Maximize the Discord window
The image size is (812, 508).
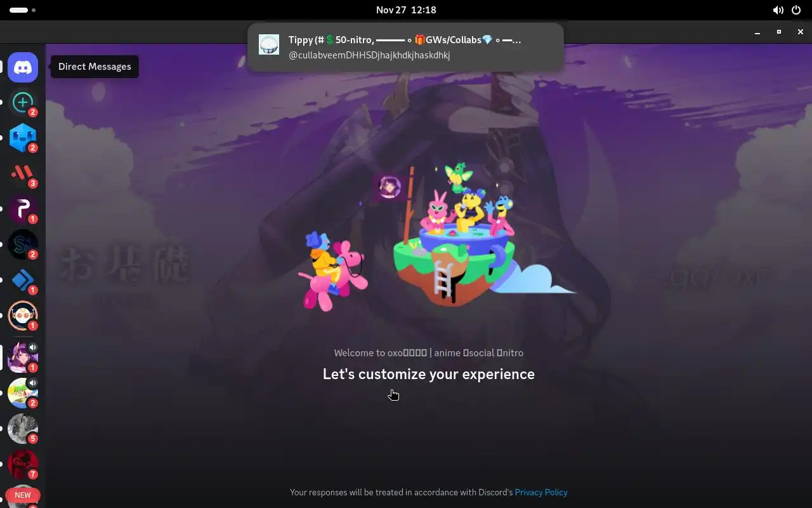click(779, 32)
